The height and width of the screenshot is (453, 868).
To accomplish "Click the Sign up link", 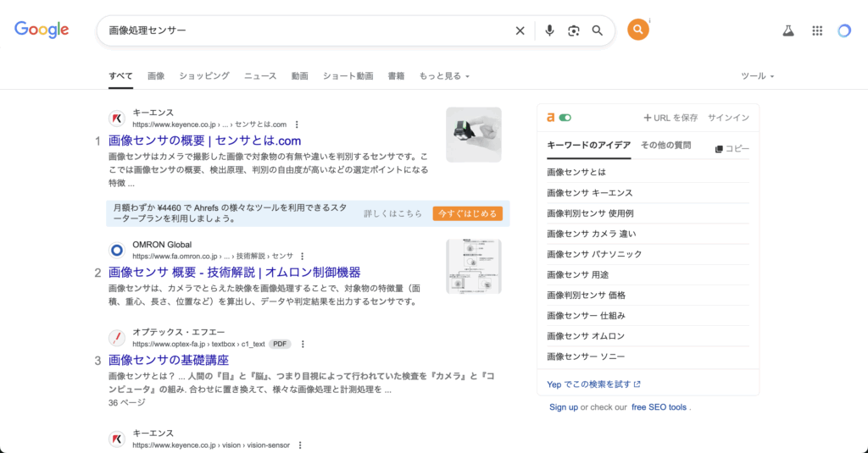I will [x=564, y=407].
